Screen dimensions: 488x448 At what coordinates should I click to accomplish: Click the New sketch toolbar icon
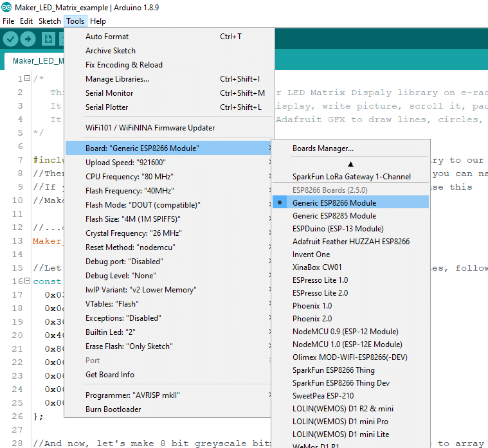pos(48,39)
